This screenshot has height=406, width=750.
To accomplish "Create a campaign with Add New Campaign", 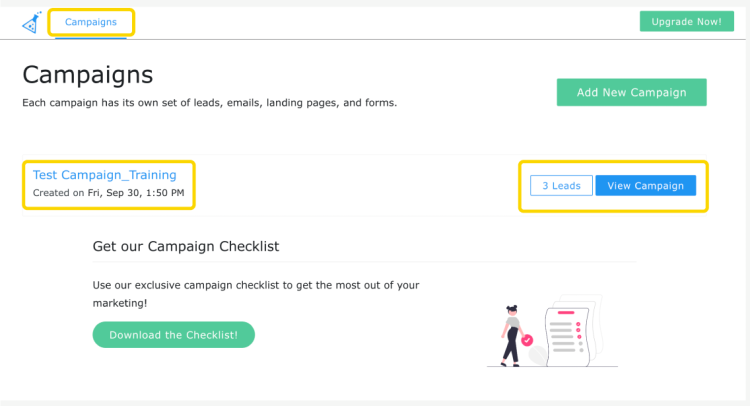I will coord(631,92).
